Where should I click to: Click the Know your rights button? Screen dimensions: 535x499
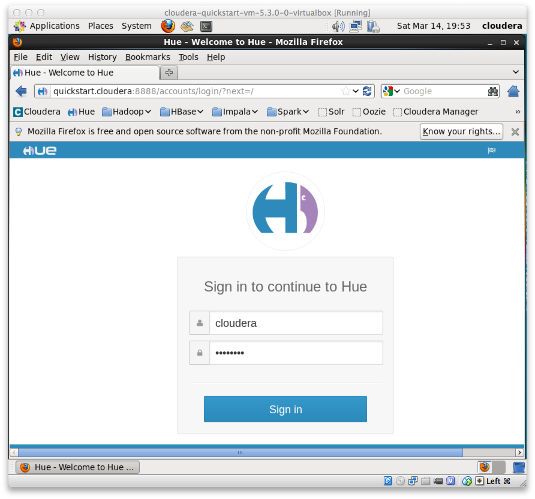(x=461, y=131)
